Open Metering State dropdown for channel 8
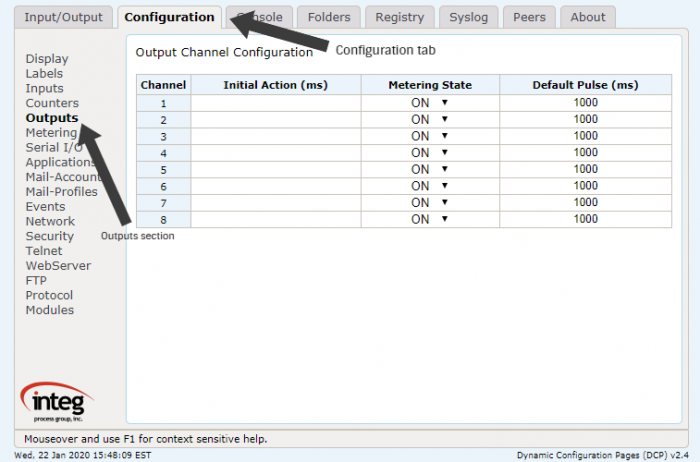 (x=429, y=220)
